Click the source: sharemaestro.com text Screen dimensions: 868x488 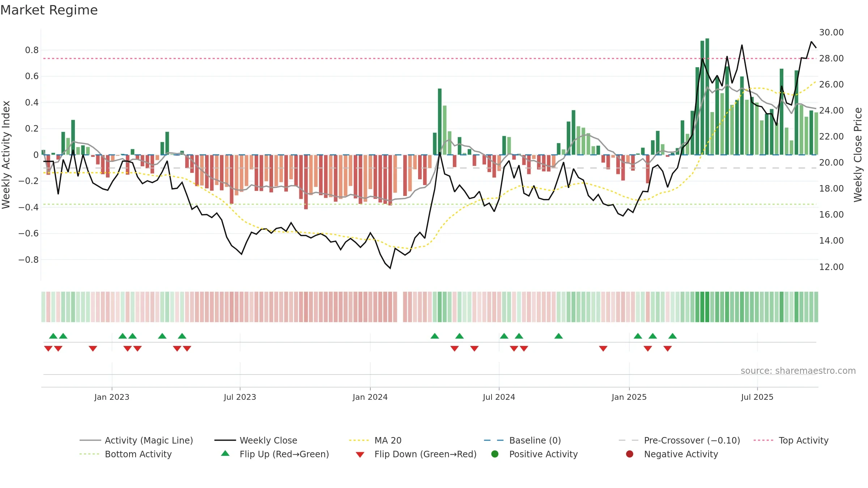pyautogui.click(x=798, y=371)
